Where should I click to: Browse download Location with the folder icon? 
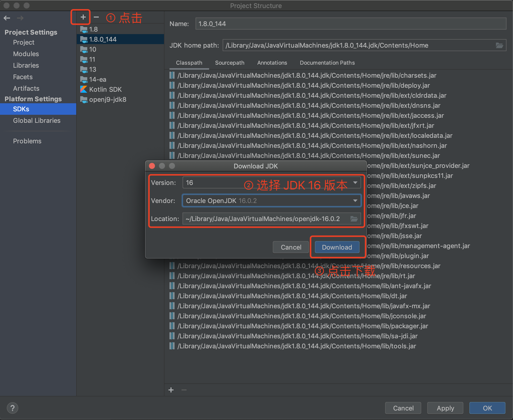point(354,219)
